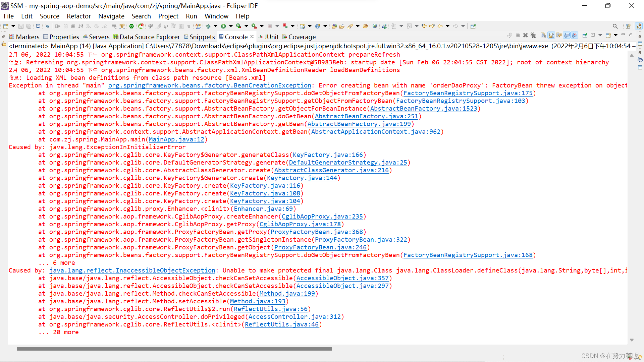Click console vertical scroll up arrow
Image resolution: width=644 pixels, height=362 pixels.
(632, 55)
